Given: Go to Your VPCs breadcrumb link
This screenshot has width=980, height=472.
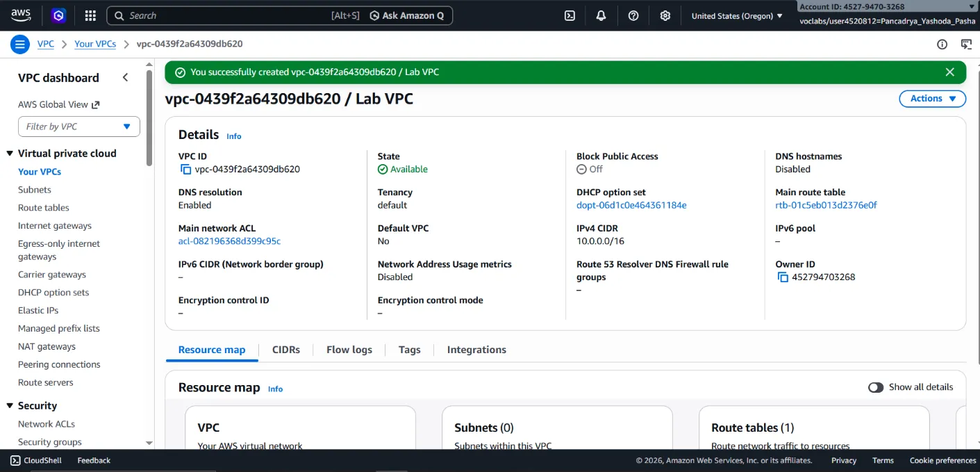Looking at the screenshot, I should (x=95, y=44).
